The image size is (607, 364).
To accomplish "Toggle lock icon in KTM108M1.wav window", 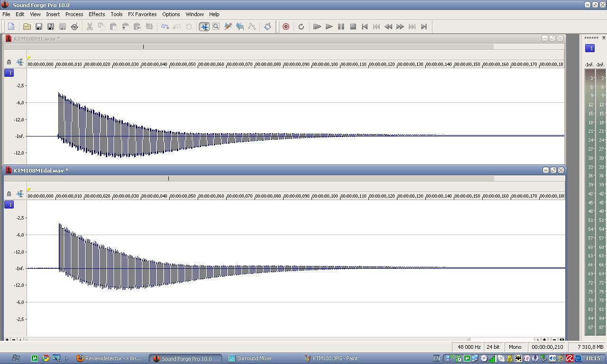I will click(x=9, y=62).
